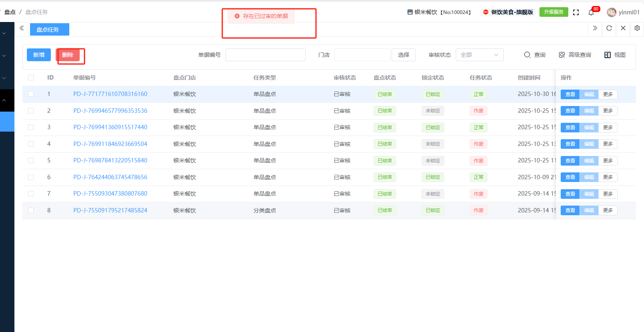Open the settings gear icon
The width and height of the screenshot is (644, 332).
(x=637, y=28)
